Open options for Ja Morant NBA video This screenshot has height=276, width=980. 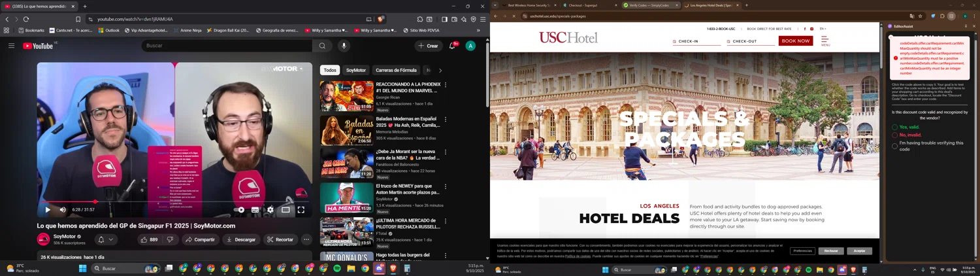point(446,152)
